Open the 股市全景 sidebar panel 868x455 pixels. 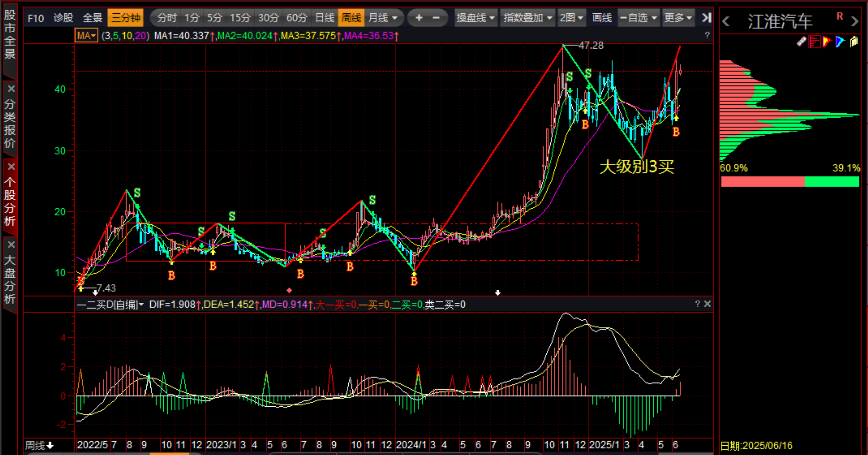tap(10, 34)
